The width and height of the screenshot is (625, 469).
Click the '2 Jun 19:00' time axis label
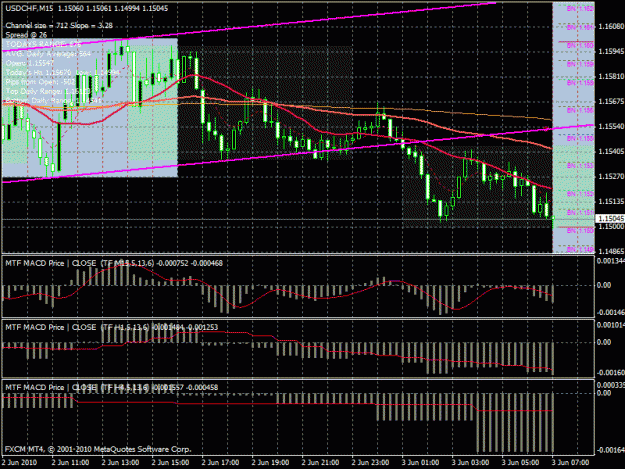point(270,463)
